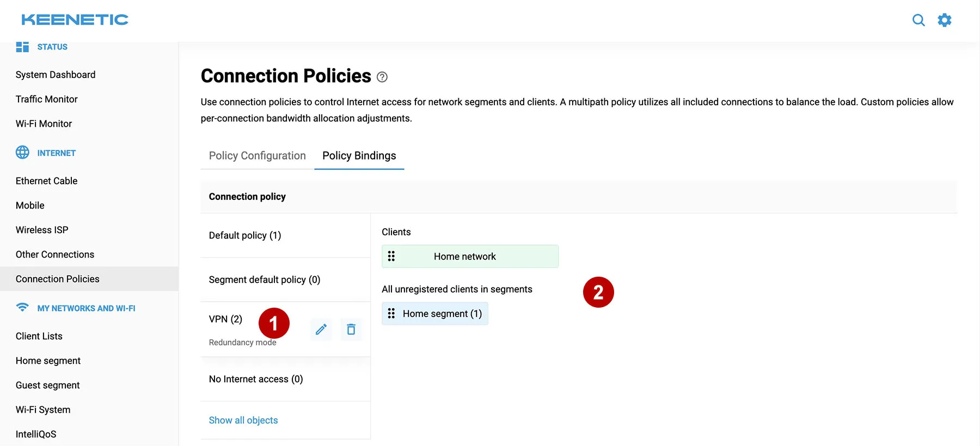Click the help question mark beside Connection Policies

pyautogui.click(x=382, y=77)
